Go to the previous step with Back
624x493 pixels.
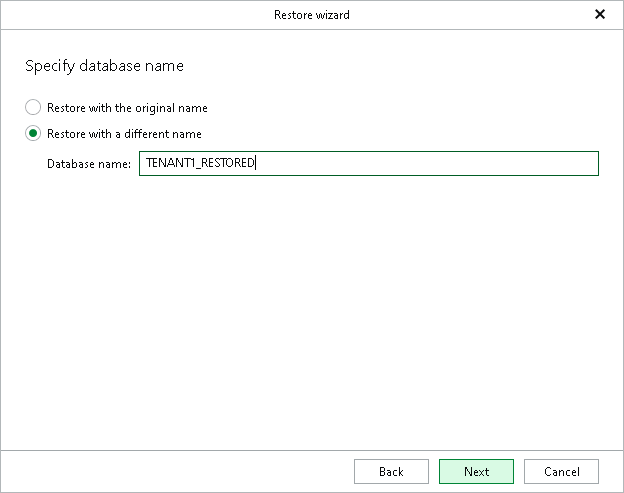391,471
